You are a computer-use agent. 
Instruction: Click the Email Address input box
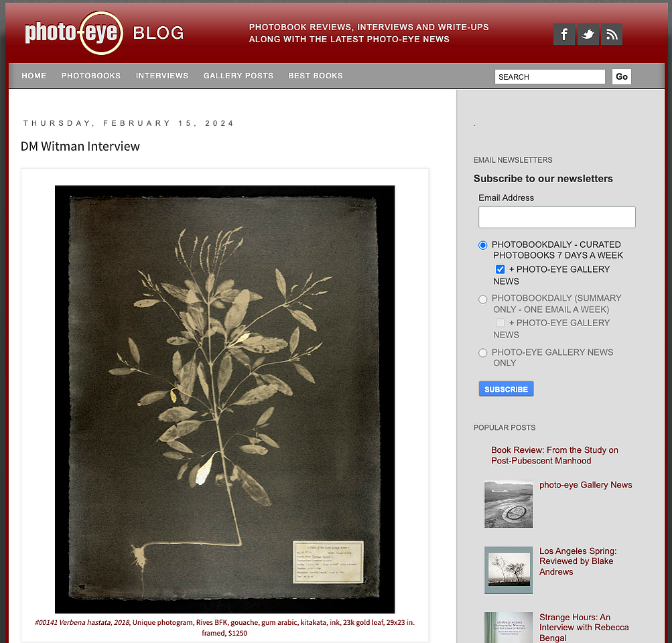[557, 217]
